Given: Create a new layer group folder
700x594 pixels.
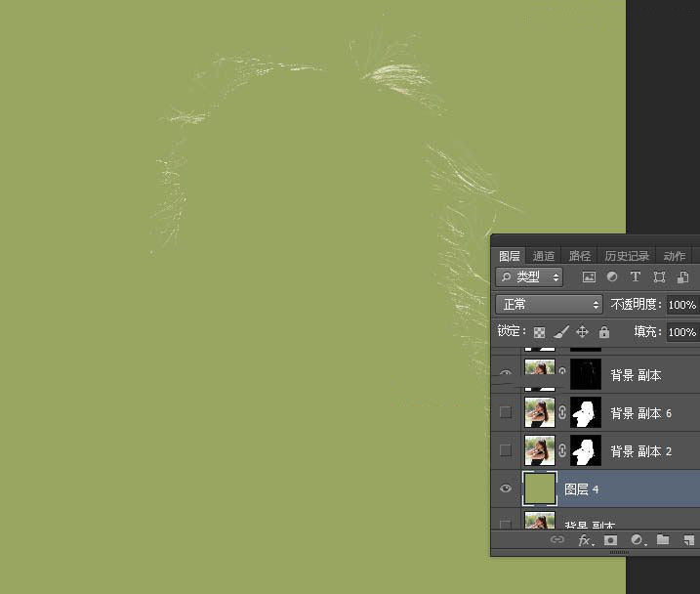Looking at the screenshot, I should [x=663, y=539].
